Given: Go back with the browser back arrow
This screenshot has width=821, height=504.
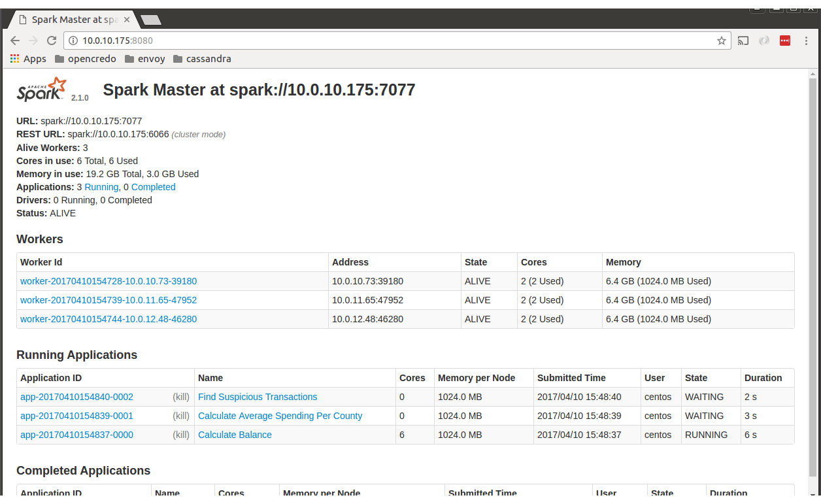Looking at the screenshot, I should coord(15,41).
